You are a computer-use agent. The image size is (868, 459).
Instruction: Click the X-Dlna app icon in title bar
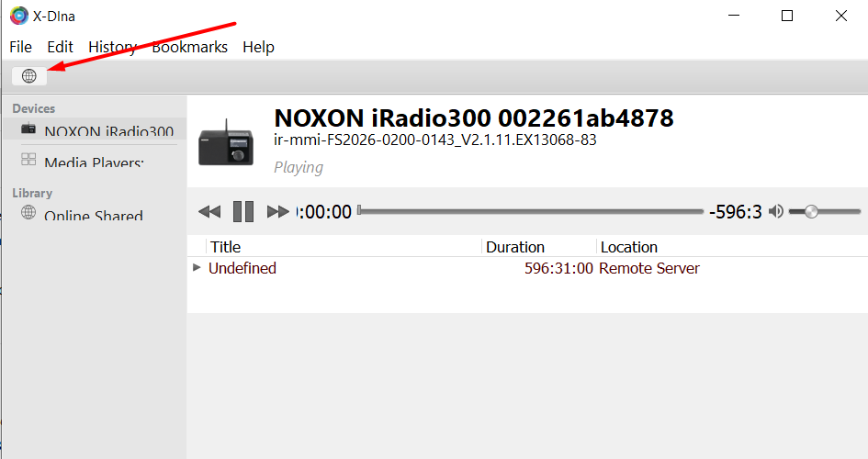18,16
